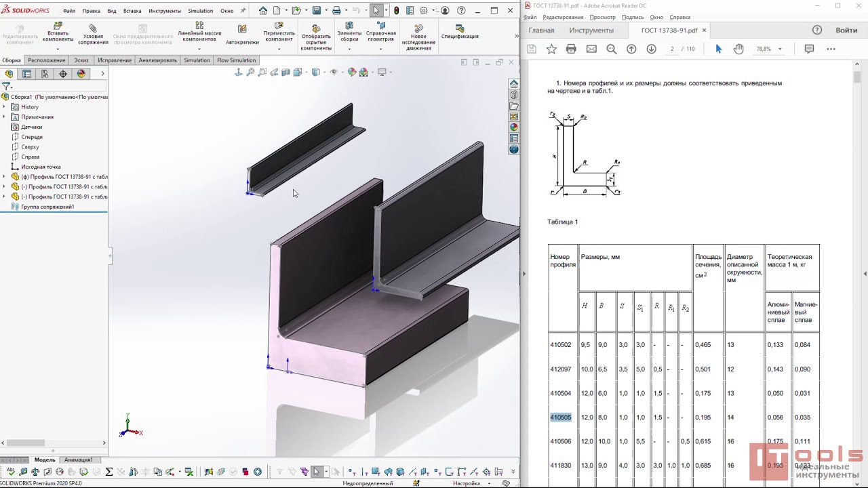The height and width of the screenshot is (488, 868).
Task: Choose Move Component (Переместить компонент) tool
Action: click(x=279, y=33)
